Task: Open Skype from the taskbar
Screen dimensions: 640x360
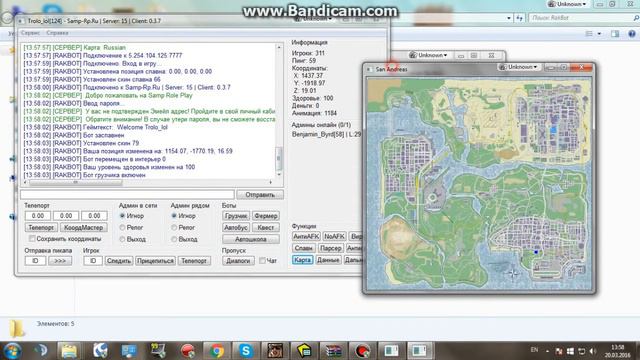Action: 246,351
